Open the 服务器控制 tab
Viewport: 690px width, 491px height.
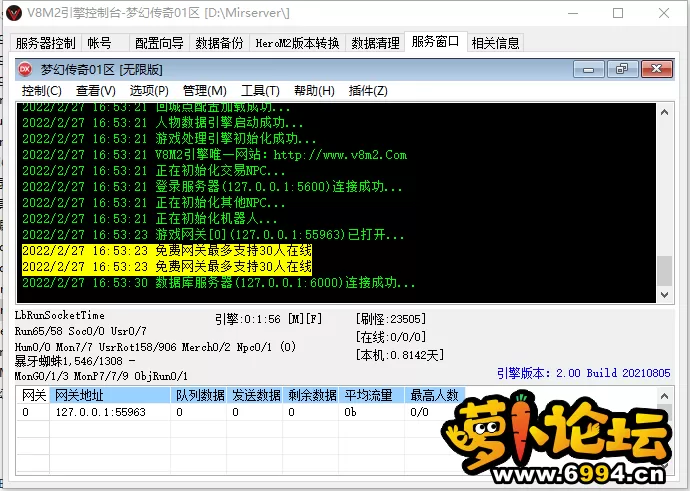45,43
